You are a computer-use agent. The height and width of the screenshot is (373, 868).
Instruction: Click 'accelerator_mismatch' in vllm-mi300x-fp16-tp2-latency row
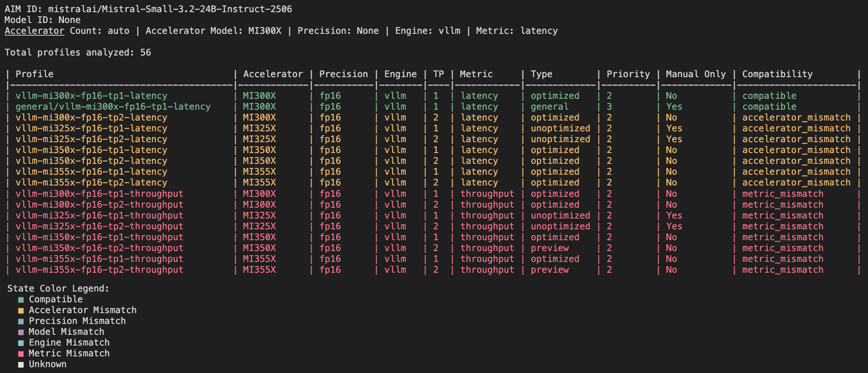coord(796,118)
